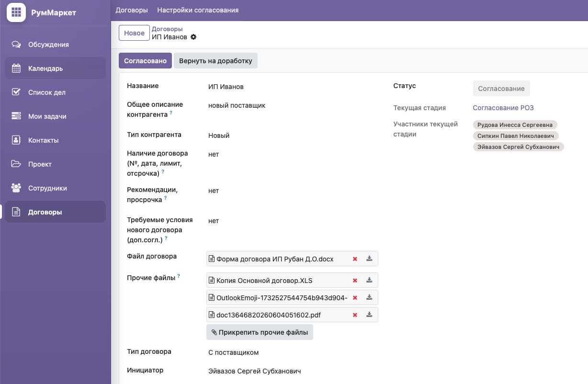Image resolution: width=588 pixels, height=384 pixels.
Task: Download doc13646820260604051602.pdf file
Action: click(x=369, y=315)
